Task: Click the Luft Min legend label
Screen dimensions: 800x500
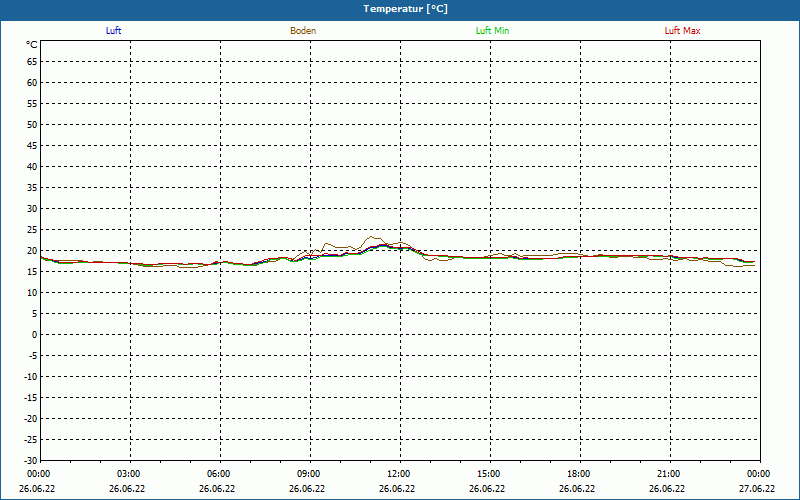Action: tap(492, 31)
